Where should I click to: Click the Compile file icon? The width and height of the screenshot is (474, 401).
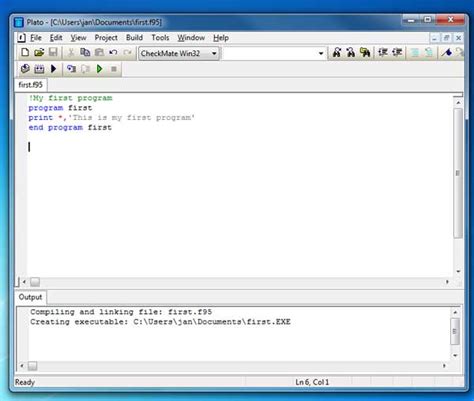click(x=25, y=69)
